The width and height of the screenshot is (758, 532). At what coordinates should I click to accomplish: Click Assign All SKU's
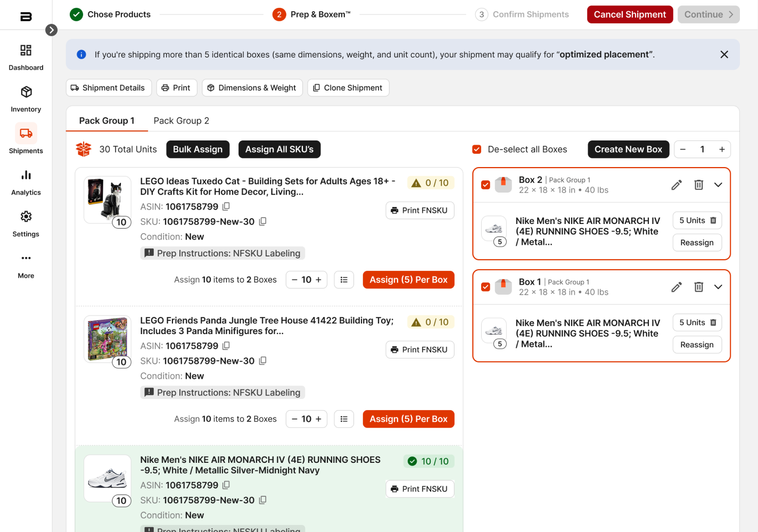279,149
